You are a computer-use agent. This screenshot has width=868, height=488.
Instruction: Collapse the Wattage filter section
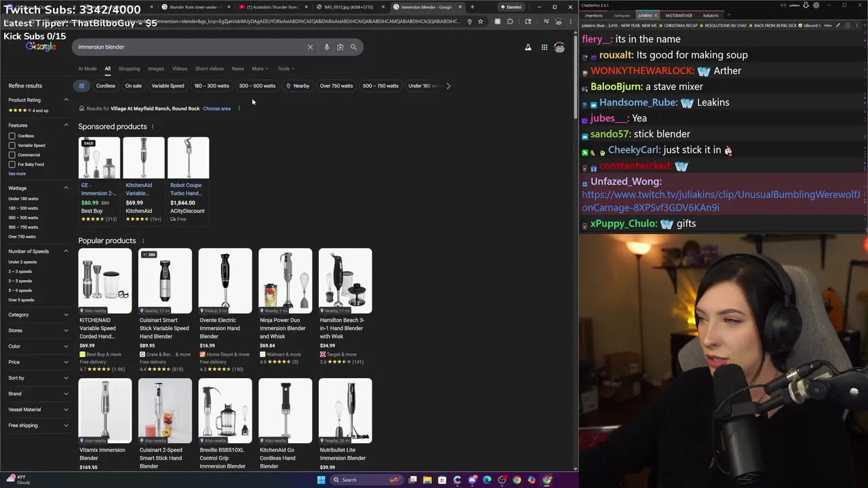tap(66, 188)
